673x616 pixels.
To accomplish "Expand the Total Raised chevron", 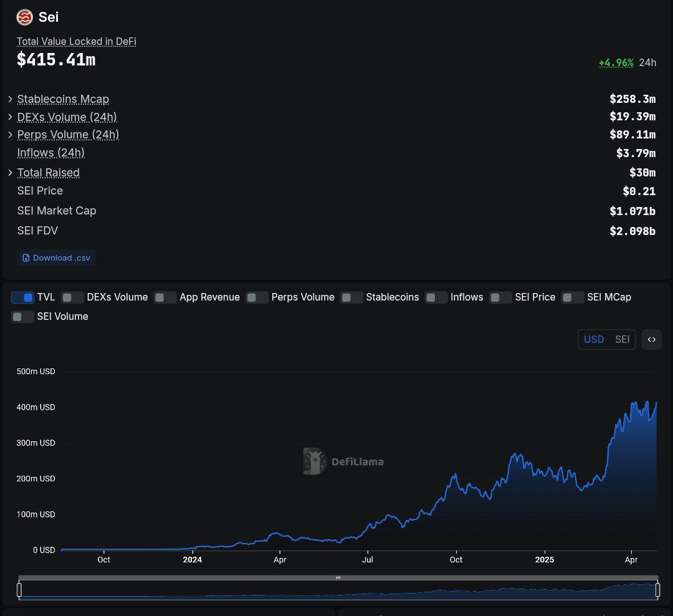I will coord(11,172).
